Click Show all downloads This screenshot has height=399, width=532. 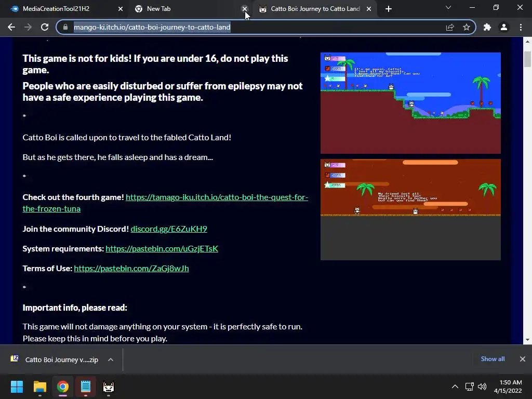[x=493, y=359]
